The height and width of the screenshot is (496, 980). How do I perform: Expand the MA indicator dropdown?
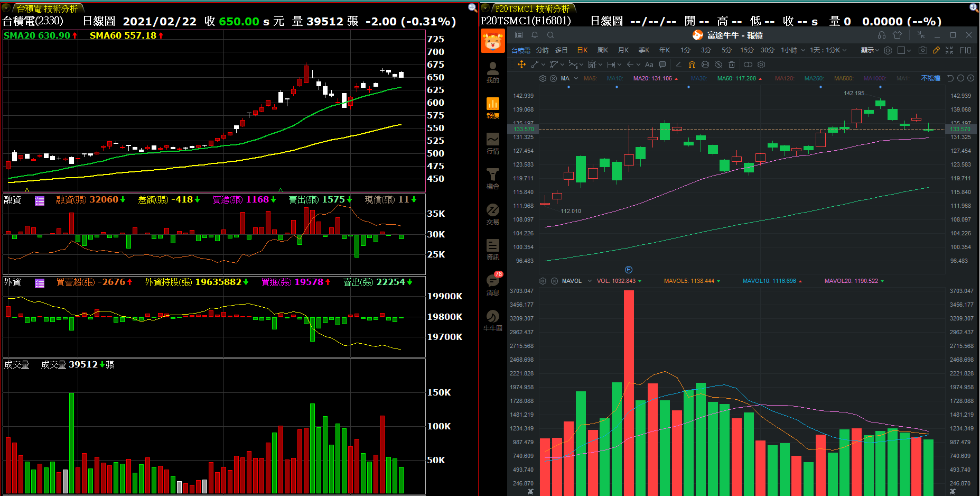tap(576, 78)
